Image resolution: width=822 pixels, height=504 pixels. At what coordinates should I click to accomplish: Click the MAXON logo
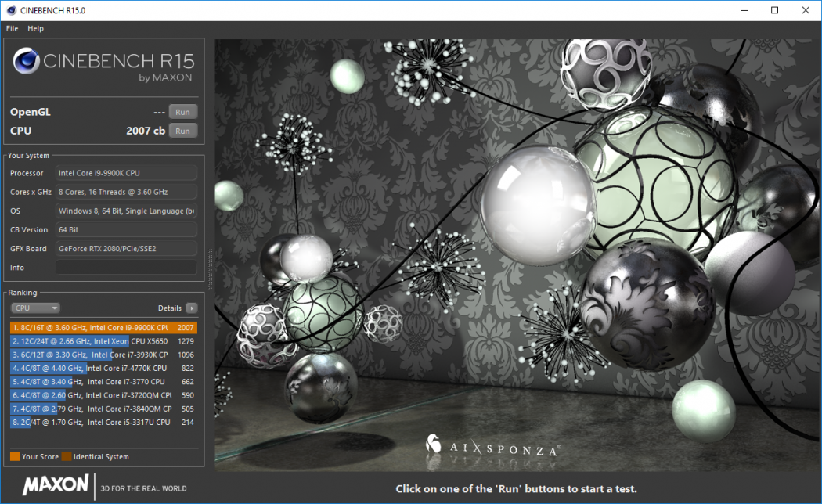tap(55, 485)
